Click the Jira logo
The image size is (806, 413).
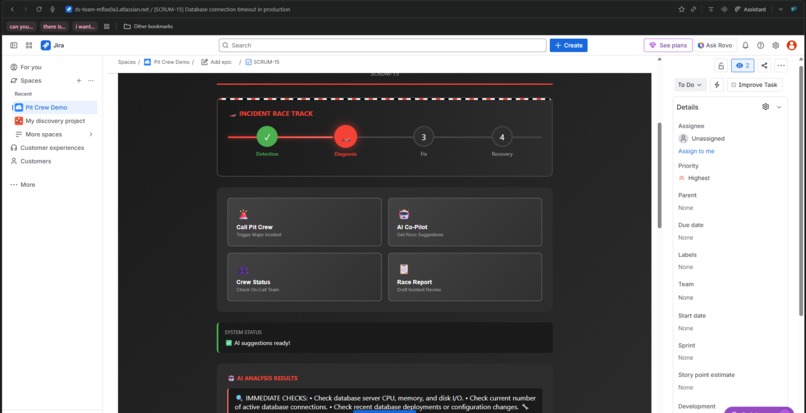click(52, 45)
